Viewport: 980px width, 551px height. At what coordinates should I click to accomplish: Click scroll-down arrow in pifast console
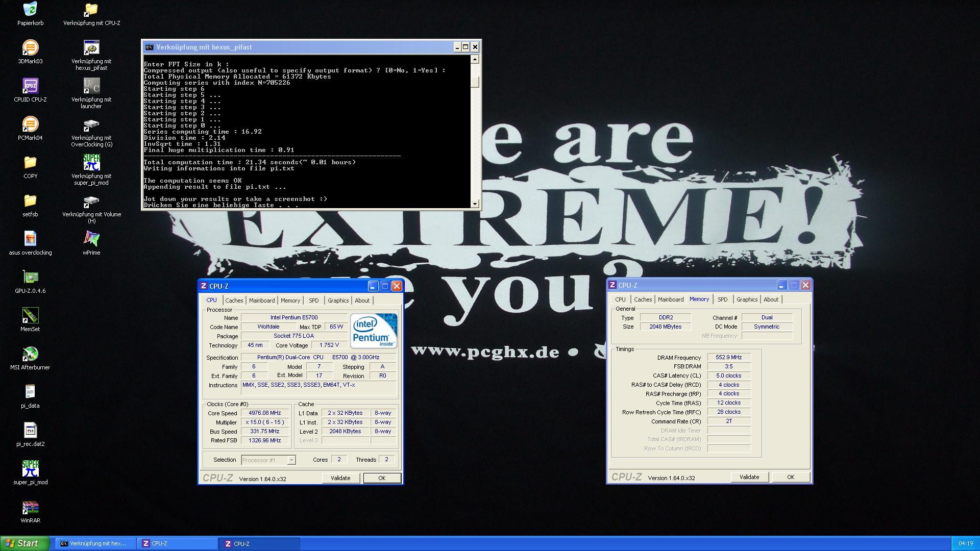[x=475, y=204]
